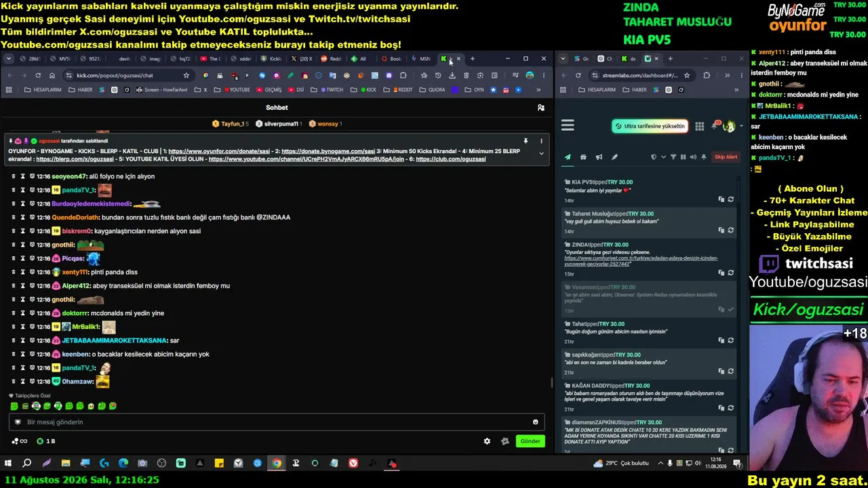Click the streamlabs.com/dashboard address bar
This screenshot has height=488, width=868.
(641, 75)
